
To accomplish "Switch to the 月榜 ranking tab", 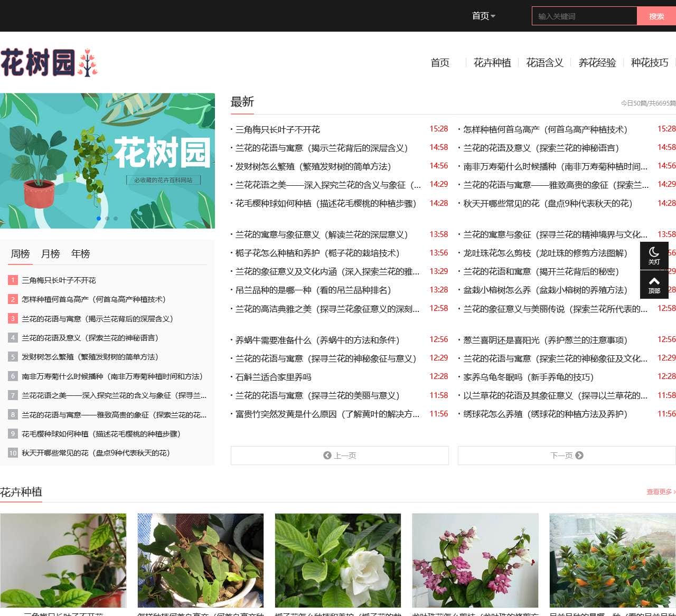I will click(x=51, y=254).
